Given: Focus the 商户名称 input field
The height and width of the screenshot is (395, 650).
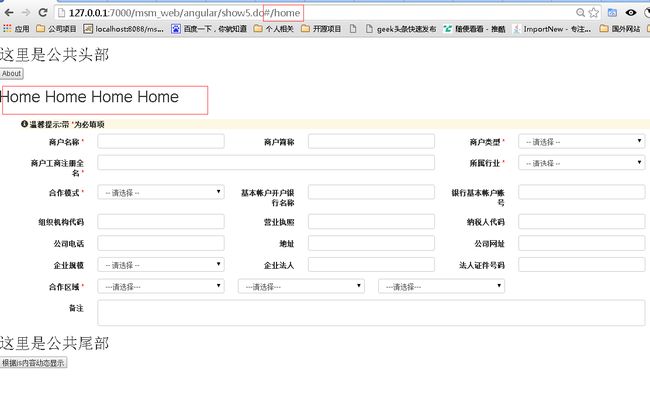Looking at the screenshot, I should (161, 141).
